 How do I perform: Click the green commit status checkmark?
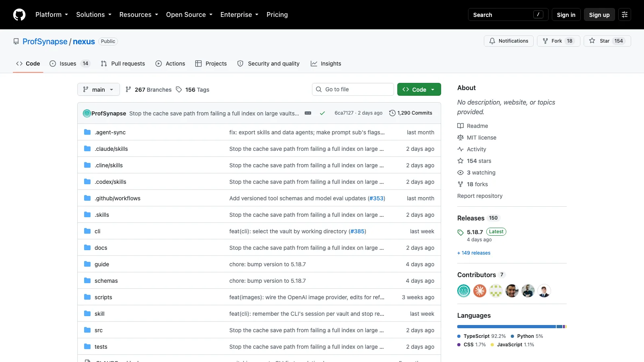click(x=322, y=113)
